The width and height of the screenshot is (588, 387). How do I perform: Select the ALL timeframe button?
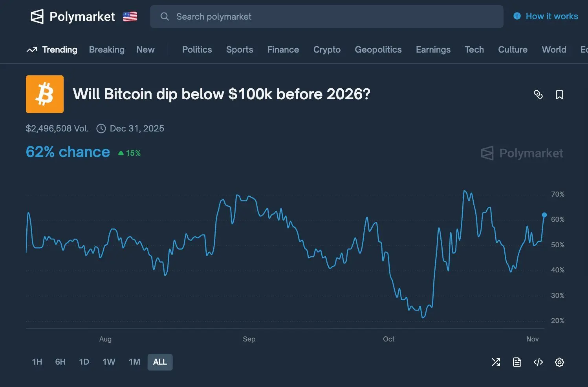tap(160, 362)
